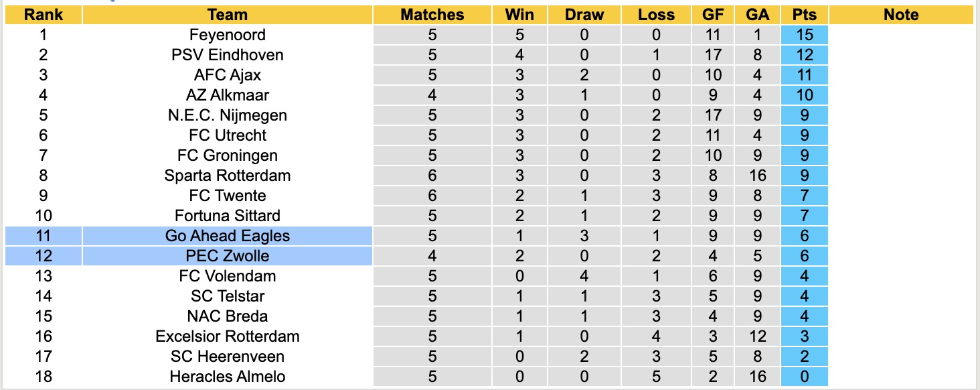Select Sparta Rotterdam team name
Screen dimensions: 980x390
point(228,176)
